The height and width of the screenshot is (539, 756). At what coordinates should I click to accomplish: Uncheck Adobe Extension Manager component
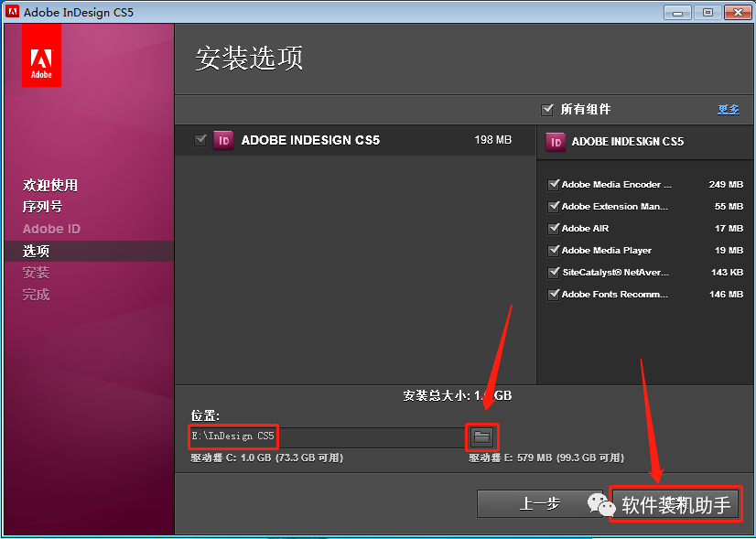(553, 206)
